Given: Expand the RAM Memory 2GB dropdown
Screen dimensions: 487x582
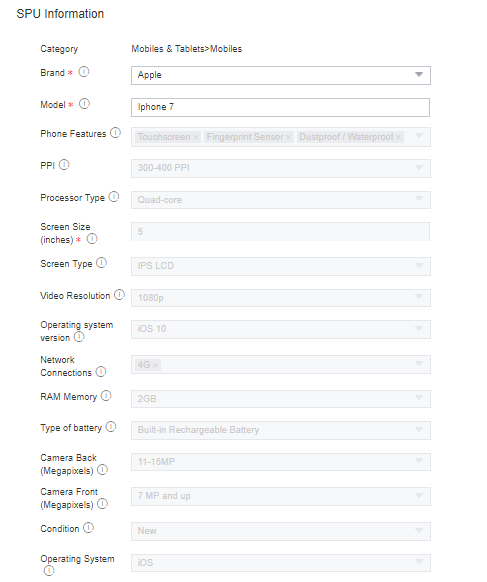Looking at the screenshot, I should 281,399.
